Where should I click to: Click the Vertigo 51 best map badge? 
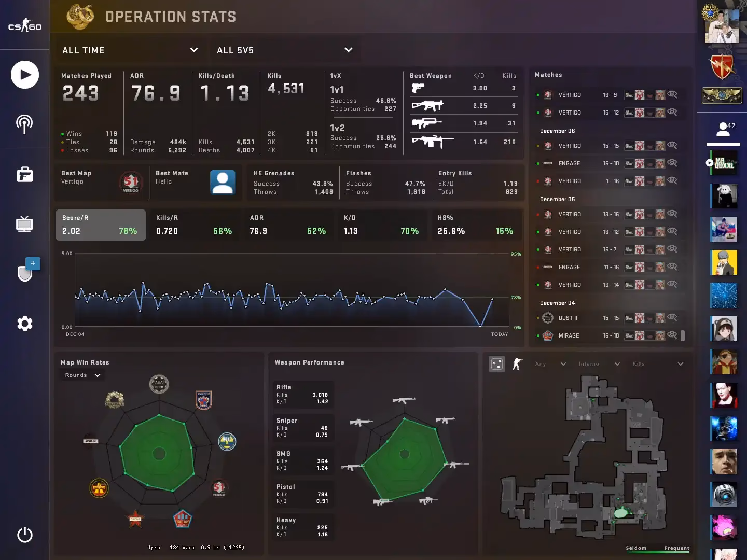[x=131, y=182]
